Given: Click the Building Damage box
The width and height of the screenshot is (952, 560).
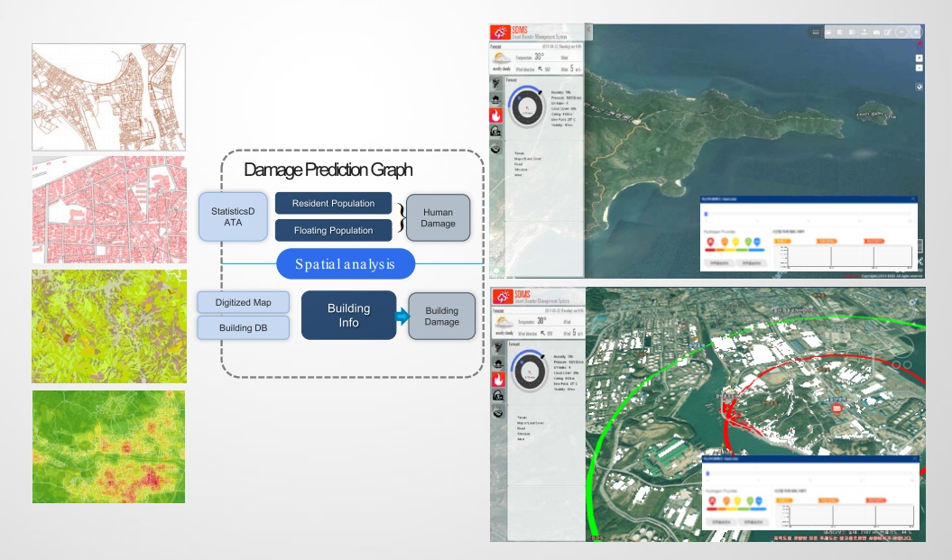Looking at the screenshot, I should 442,317.
